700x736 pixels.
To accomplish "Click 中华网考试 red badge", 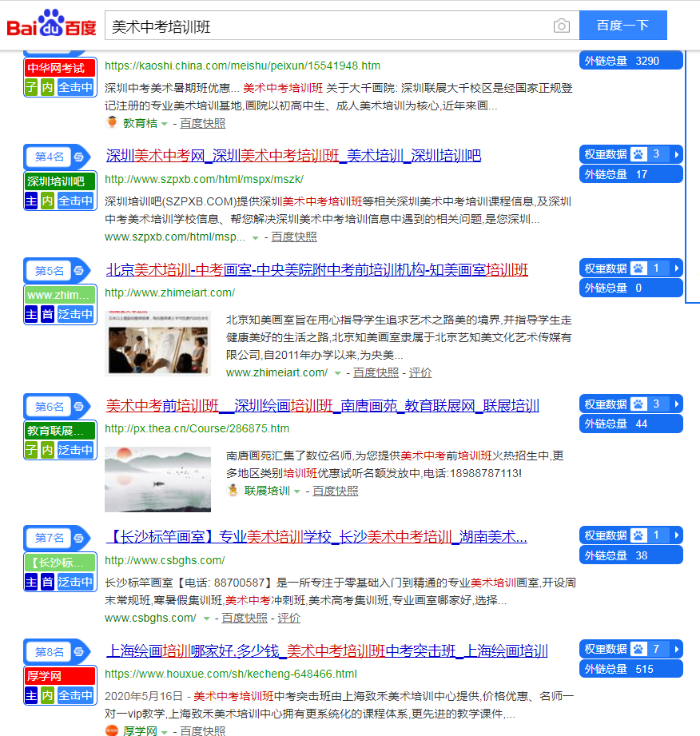I will (60, 68).
